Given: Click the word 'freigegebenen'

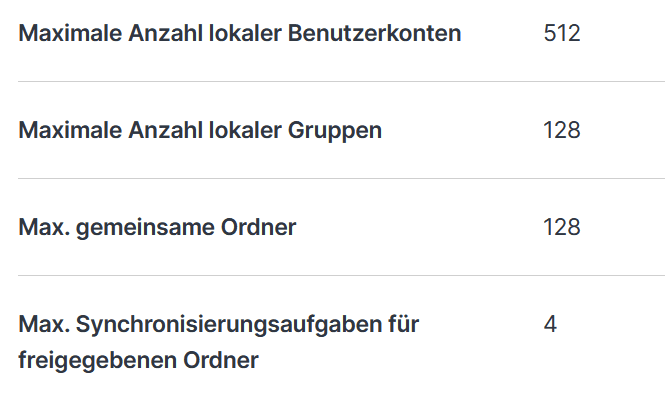Looking at the screenshot, I should click(98, 361).
